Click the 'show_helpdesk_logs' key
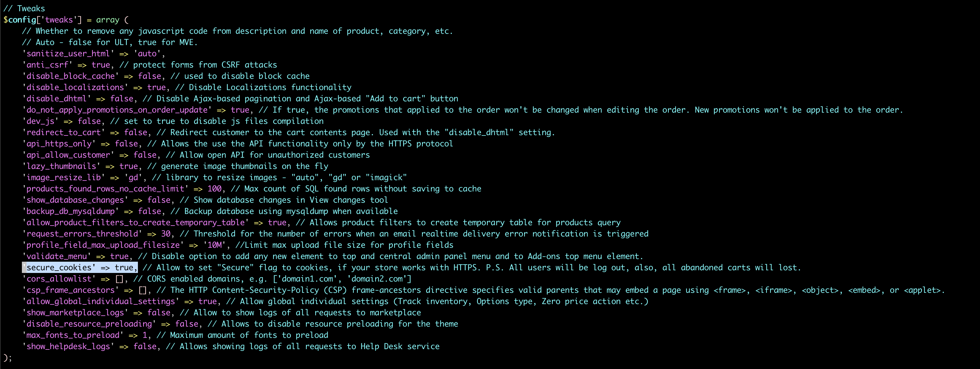This screenshot has width=980, height=369. (68, 346)
